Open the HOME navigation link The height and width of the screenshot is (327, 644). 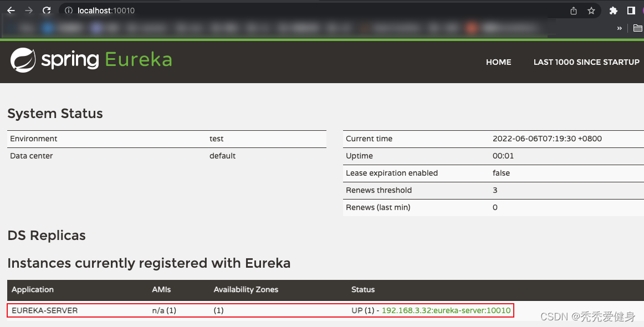click(x=499, y=62)
